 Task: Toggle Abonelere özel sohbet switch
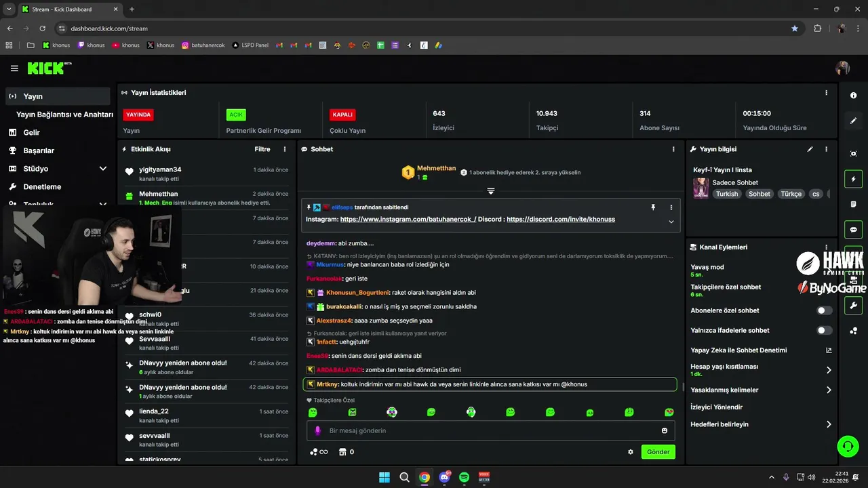pyautogui.click(x=825, y=310)
